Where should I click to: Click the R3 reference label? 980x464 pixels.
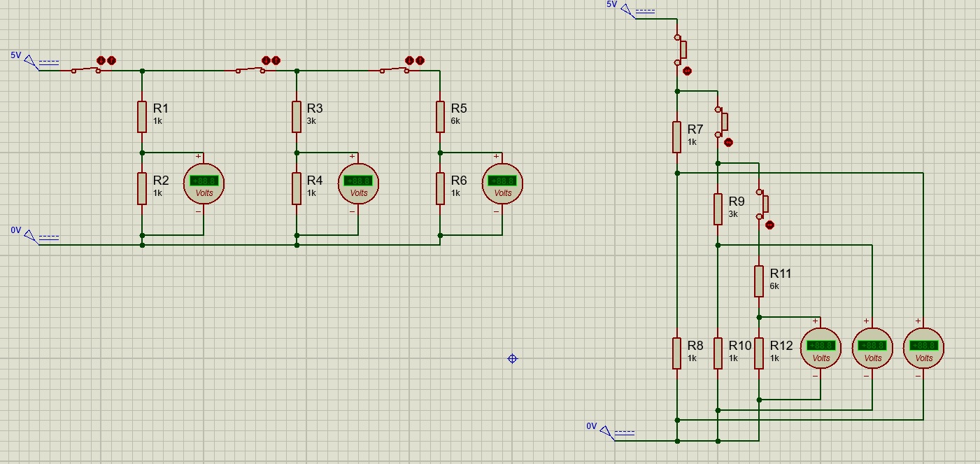tap(315, 108)
